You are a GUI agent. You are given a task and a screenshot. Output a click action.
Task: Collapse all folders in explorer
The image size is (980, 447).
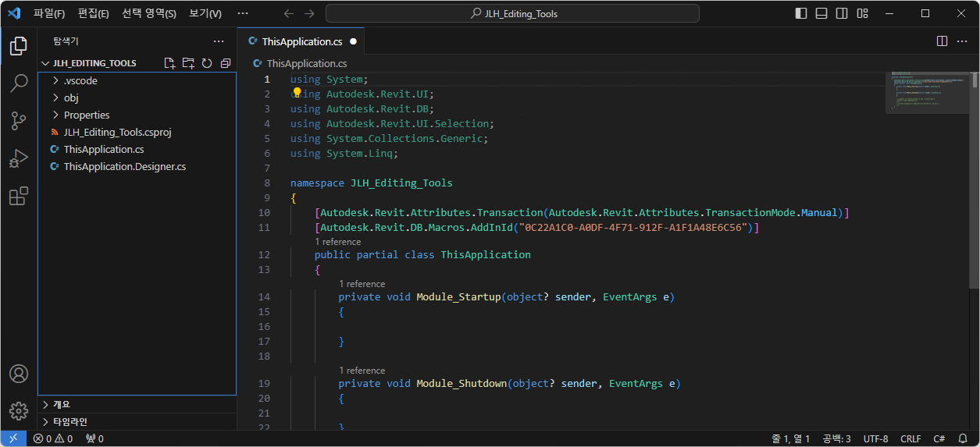226,63
